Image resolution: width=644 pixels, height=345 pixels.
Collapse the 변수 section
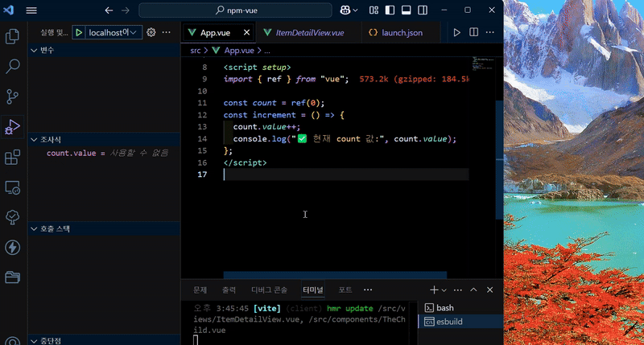point(104,50)
